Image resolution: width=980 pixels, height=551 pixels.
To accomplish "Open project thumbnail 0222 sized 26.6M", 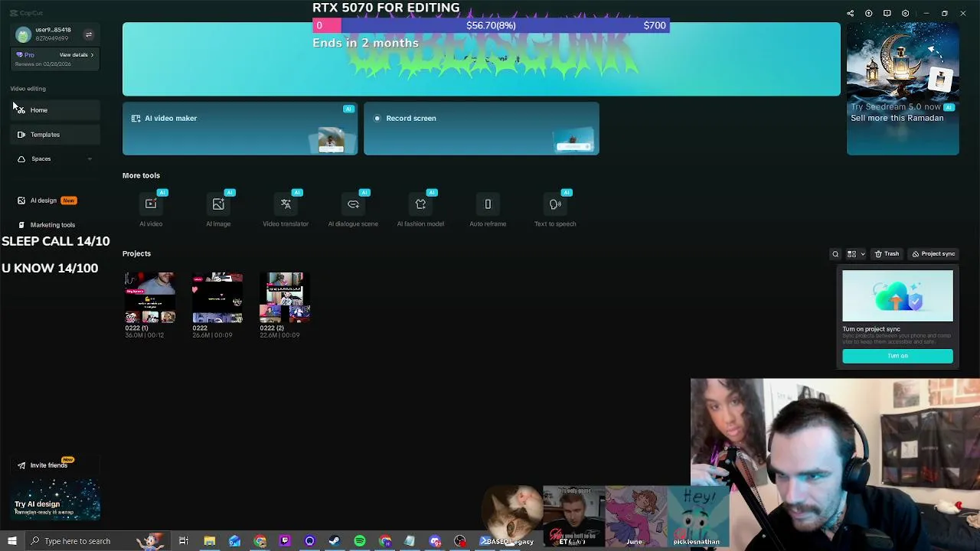I will (217, 297).
